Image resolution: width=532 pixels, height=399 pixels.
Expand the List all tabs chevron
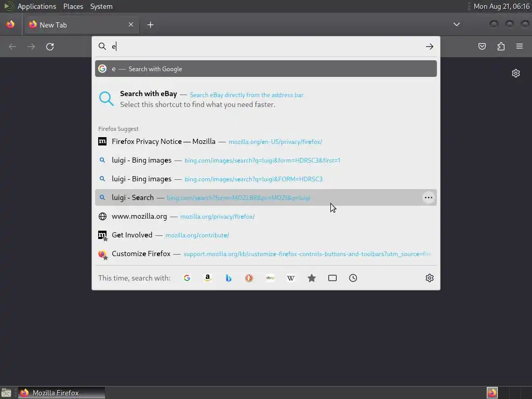click(457, 24)
